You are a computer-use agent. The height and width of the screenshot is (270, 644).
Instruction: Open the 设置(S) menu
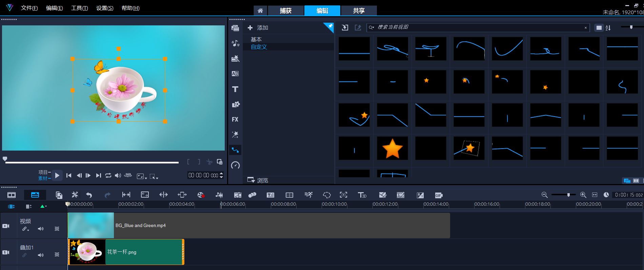click(105, 8)
